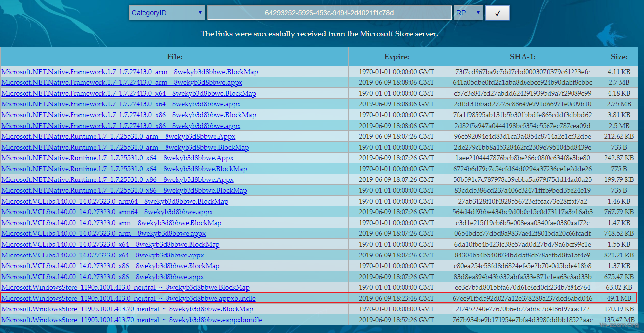Click the '767.79 KB' size cell
The image size is (644, 333).
coord(619,212)
